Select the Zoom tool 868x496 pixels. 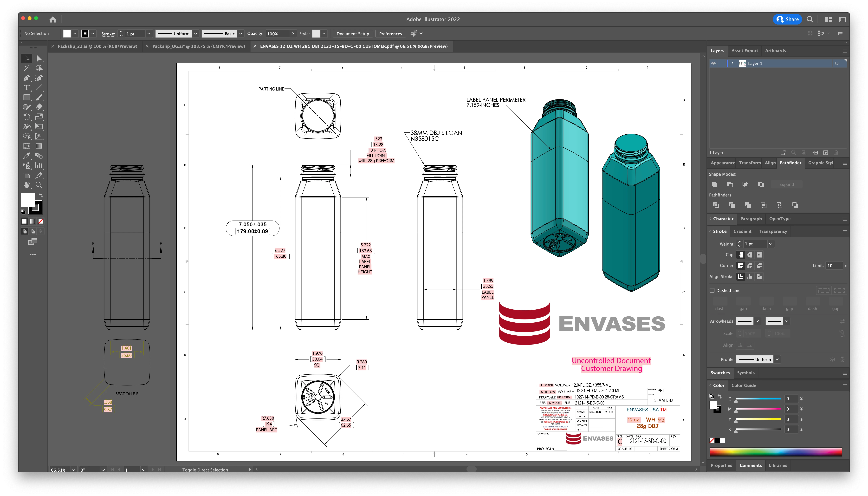pyautogui.click(x=39, y=185)
